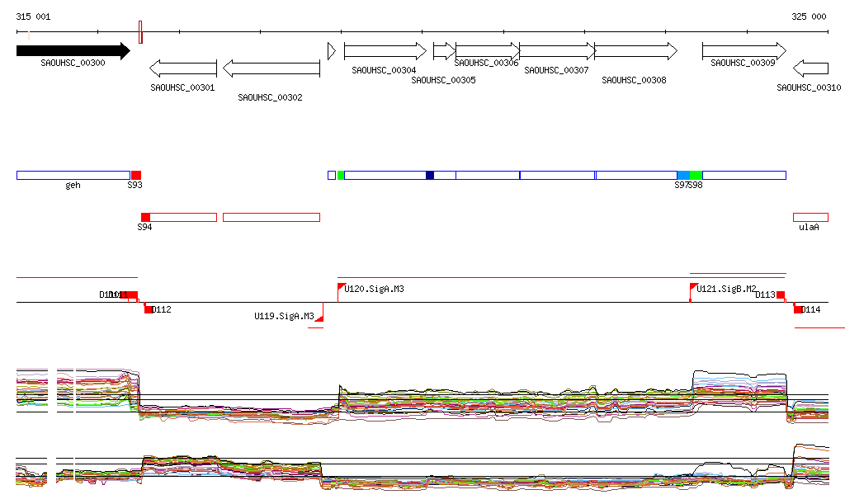This screenshot has height=504, width=845.
Task: Click the D113 text label
Action: [765, 294]
